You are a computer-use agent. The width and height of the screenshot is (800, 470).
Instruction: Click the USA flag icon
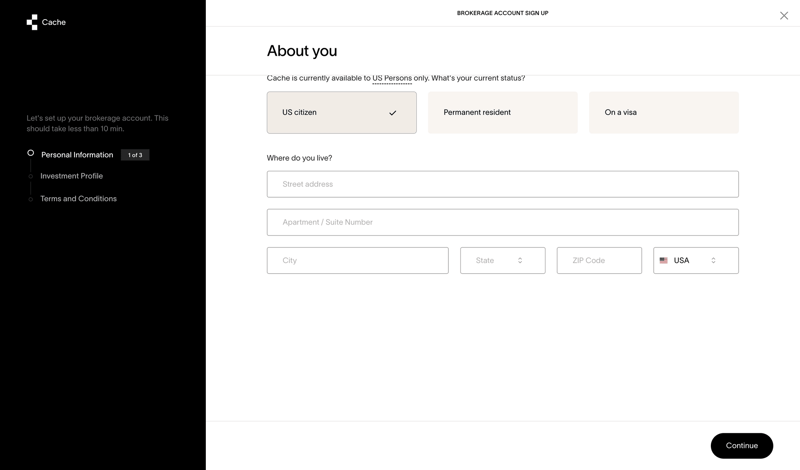[664, 260]
